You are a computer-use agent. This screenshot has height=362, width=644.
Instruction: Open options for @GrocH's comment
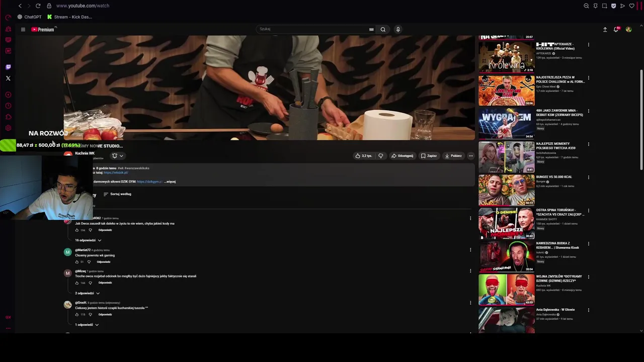point(470,303)
